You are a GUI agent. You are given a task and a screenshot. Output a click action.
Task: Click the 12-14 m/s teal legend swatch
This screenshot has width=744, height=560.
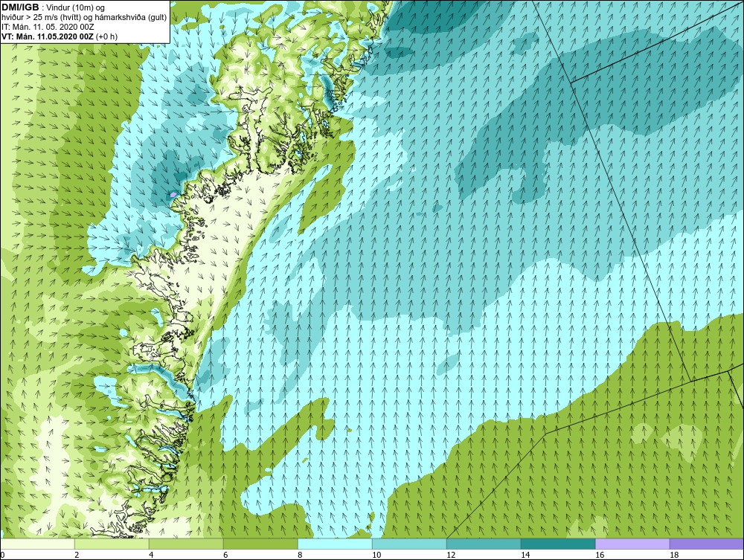point(484,544)
